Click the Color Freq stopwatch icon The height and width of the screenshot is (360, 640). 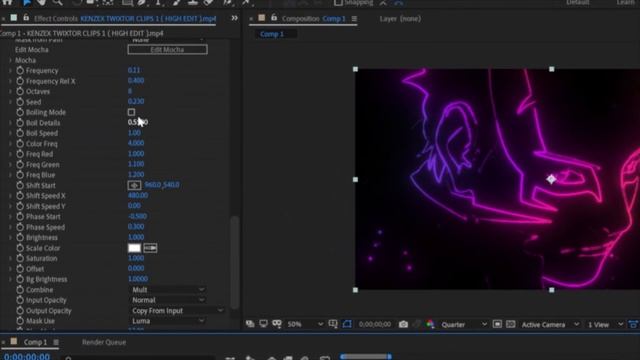pos(20,144)
